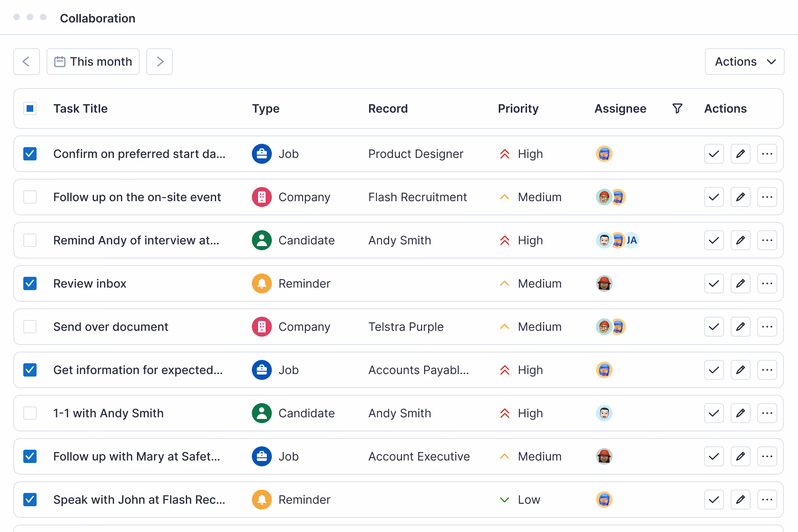The width and height of the screenshot is (798, 532).
Task: Check the 1-1 with Andy Smith task
Action: (30, 413)
